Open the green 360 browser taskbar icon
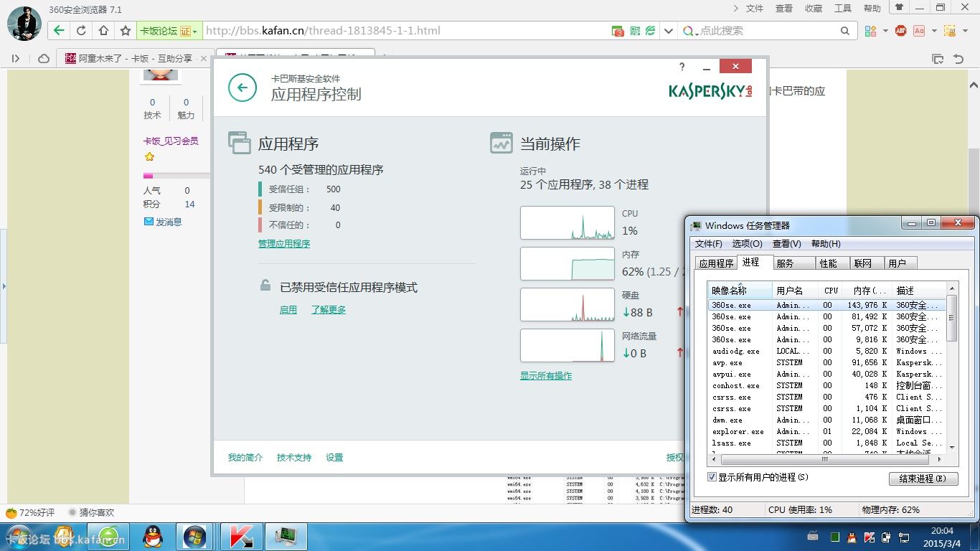The image size is (980, 551). click(x=109, y=536)
